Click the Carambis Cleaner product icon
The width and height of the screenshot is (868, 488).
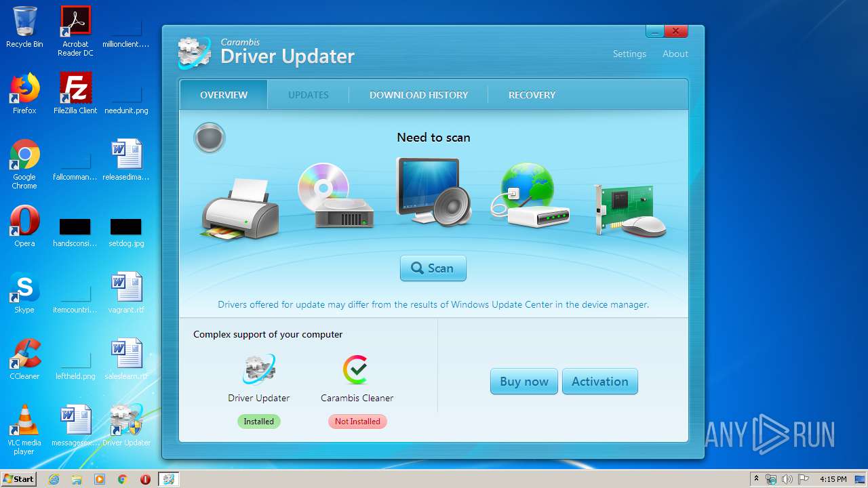tap(356, 369)
